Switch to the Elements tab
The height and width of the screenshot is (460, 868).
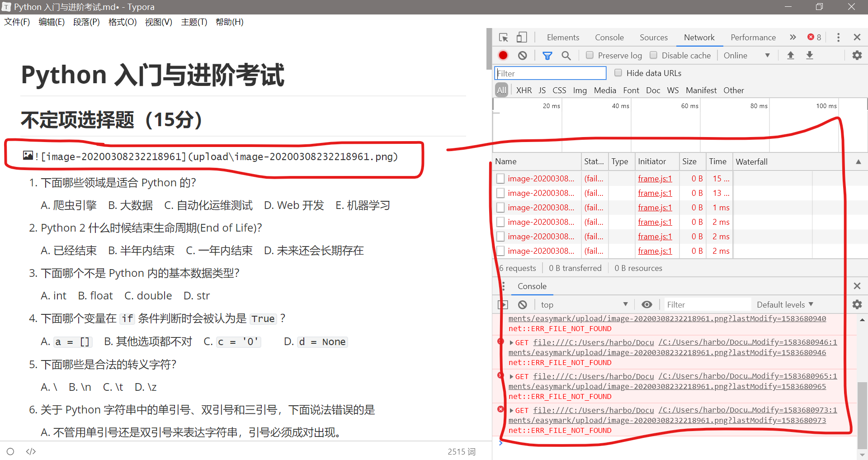(x=562, y=37)
